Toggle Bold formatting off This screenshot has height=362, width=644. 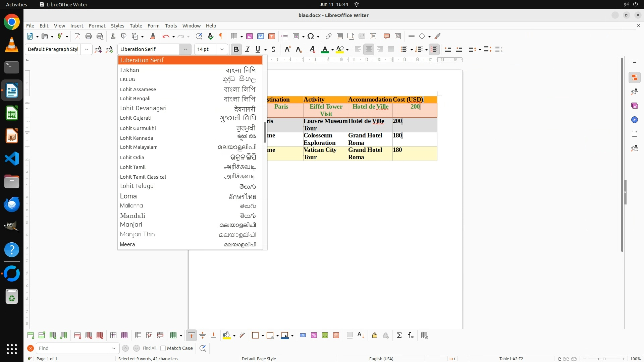[236, 49]
